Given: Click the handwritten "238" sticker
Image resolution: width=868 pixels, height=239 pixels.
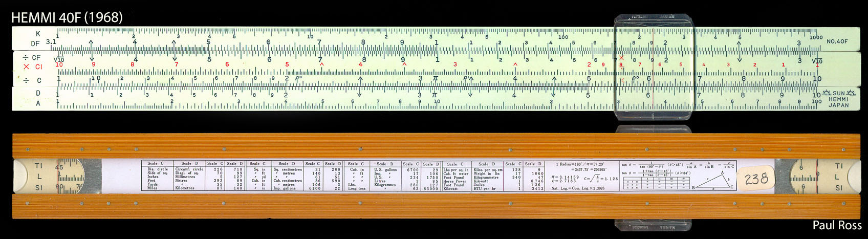Looking at the screenshot, I should click(756, 179).
